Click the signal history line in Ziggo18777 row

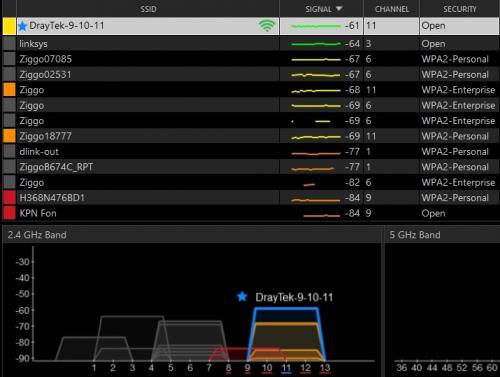(x=316, y=137)
